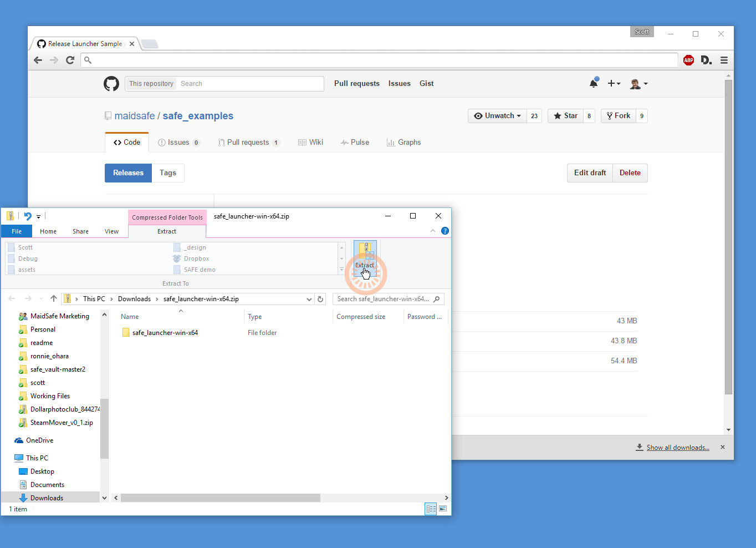The width and height of the screenshot is (756, 548).
Task: Switch Explorer to large icons view
Action: coord(443,509)
